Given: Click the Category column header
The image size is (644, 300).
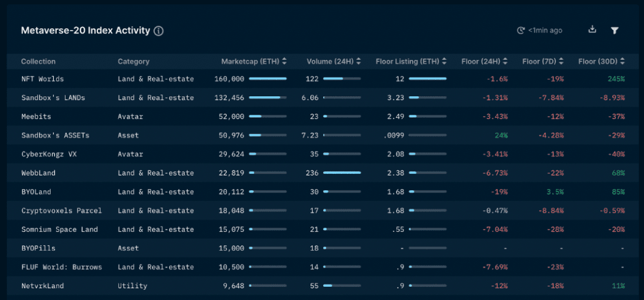Looking at the screenshot, I should coord(134,62).
